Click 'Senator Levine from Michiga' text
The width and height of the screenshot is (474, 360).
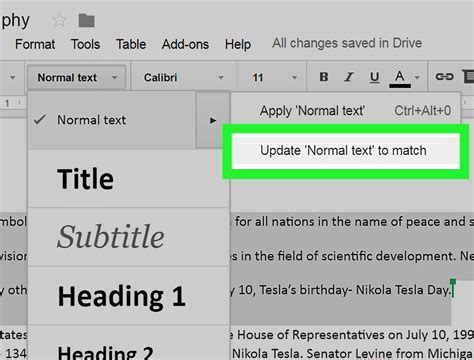[x=390, y=353]
